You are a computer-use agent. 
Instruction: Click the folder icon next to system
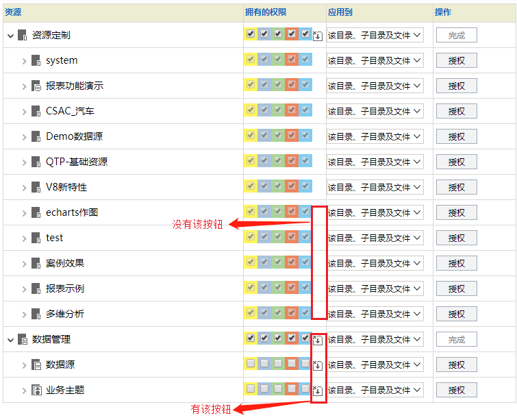(36, 60)
